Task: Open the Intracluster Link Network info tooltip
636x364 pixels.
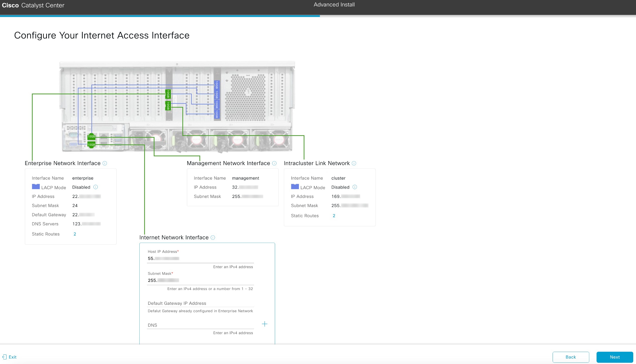Action: coord(354,163)
